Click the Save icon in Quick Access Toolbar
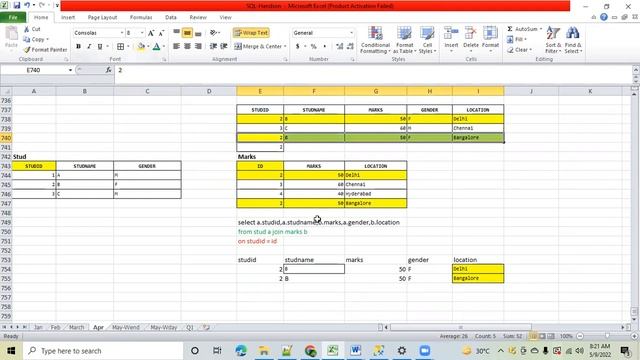The image size is (640, 360). point(17,5)
